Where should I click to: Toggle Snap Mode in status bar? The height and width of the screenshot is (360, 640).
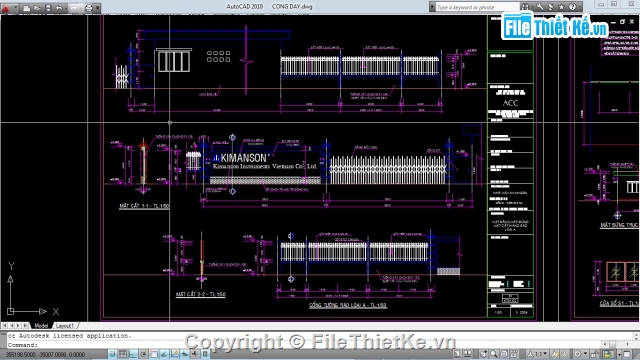112,354
